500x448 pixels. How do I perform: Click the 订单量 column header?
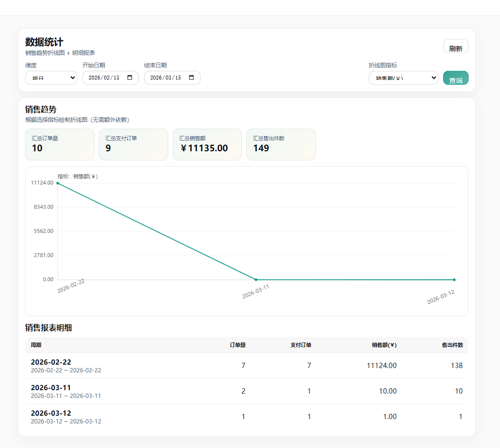(x=238, y=345)
